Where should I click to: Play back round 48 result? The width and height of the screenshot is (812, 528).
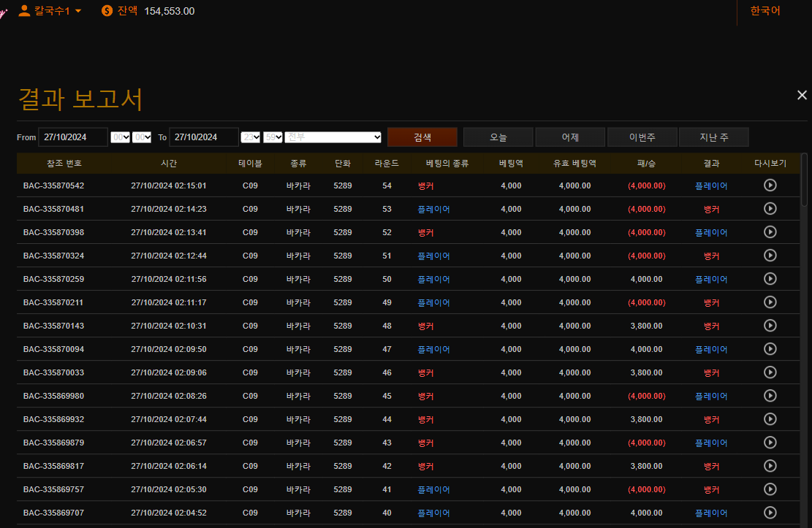coord(770,326)
